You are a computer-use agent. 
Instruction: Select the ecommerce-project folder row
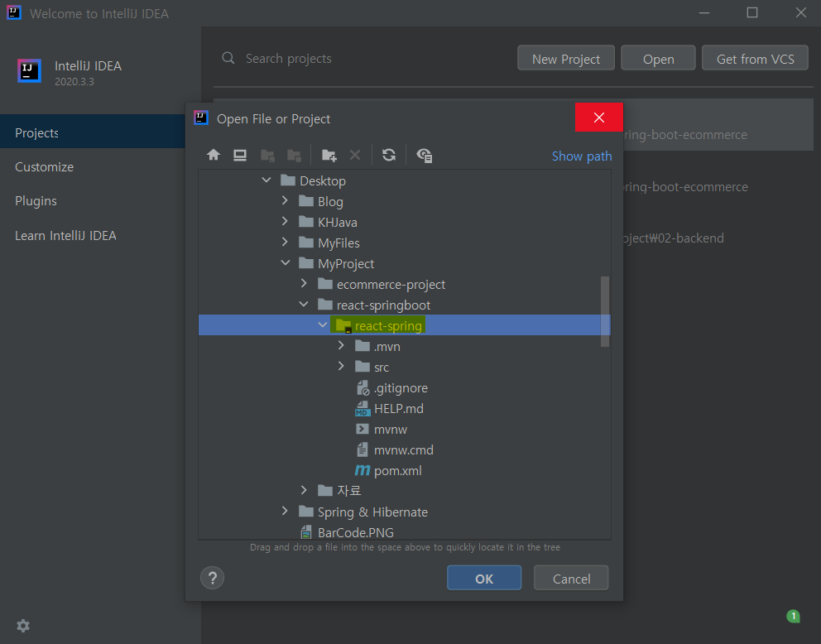click(x=404, y=284)
